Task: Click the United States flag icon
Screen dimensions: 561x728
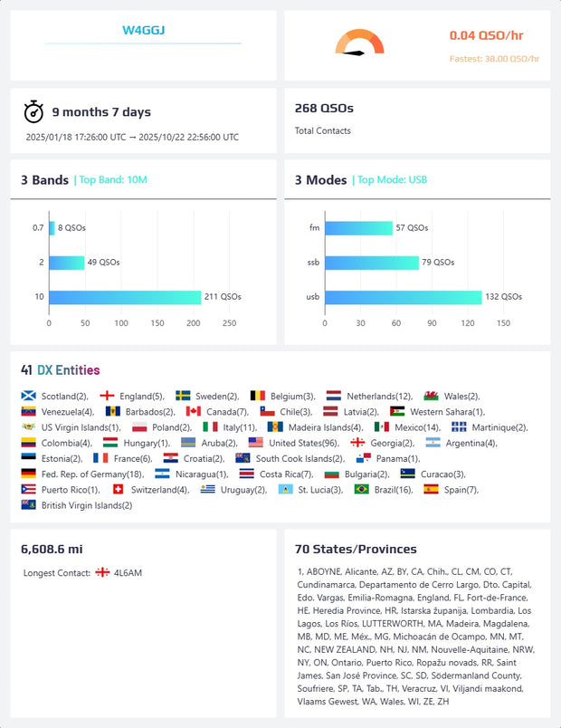Action: [256, 443]
